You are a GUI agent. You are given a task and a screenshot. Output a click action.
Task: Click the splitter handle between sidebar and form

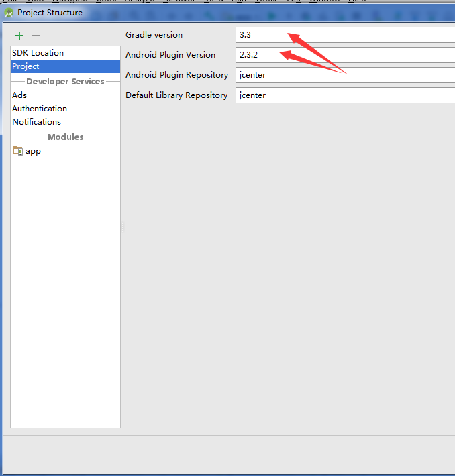(x=123, y=227)
